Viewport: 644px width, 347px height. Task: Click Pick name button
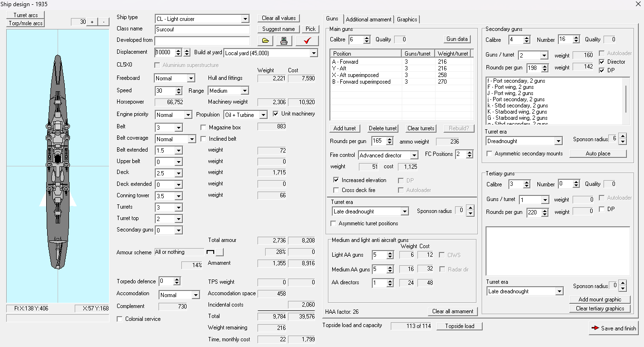(x=310, y=29)
